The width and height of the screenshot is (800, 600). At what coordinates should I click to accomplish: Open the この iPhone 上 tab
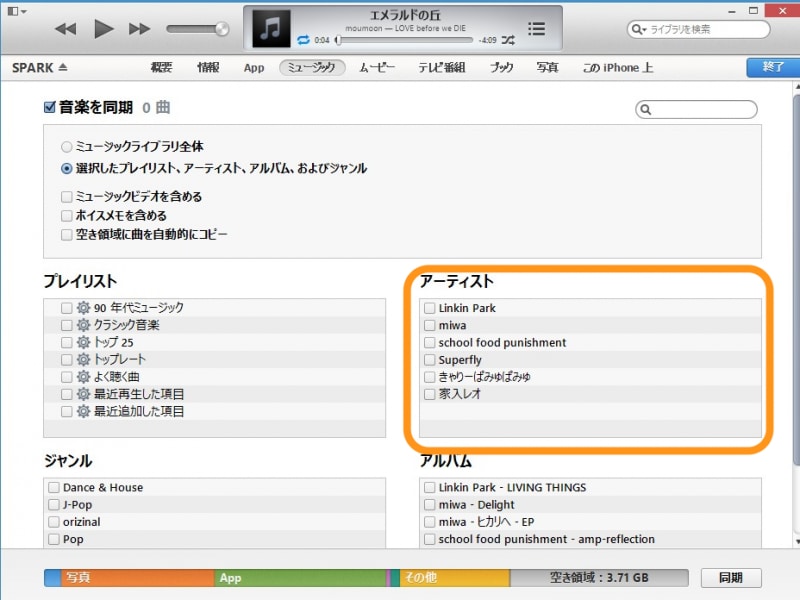[x=618, y=67]
